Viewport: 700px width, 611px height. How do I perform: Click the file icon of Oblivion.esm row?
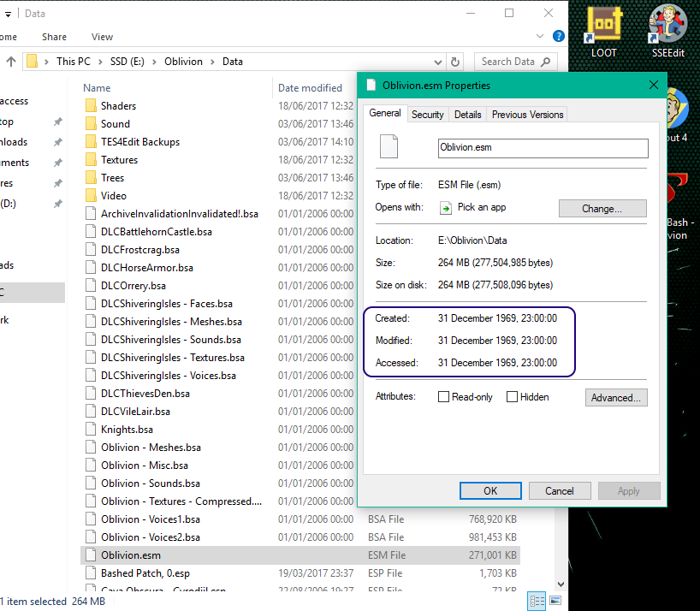91,555
